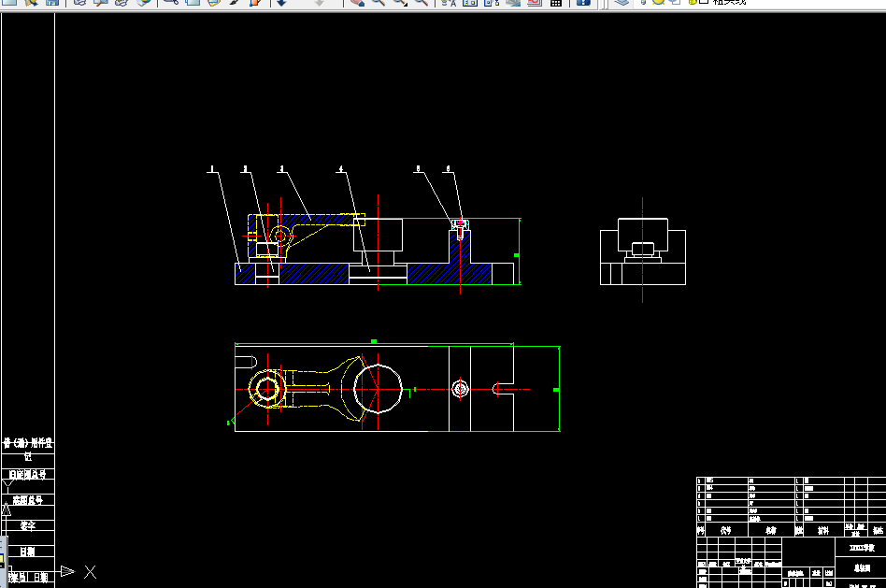The width and height of the screenshot is (886, 588).
Task: Open the Zoom Window flyout magnifier
Action: click(x=399, y=2)
